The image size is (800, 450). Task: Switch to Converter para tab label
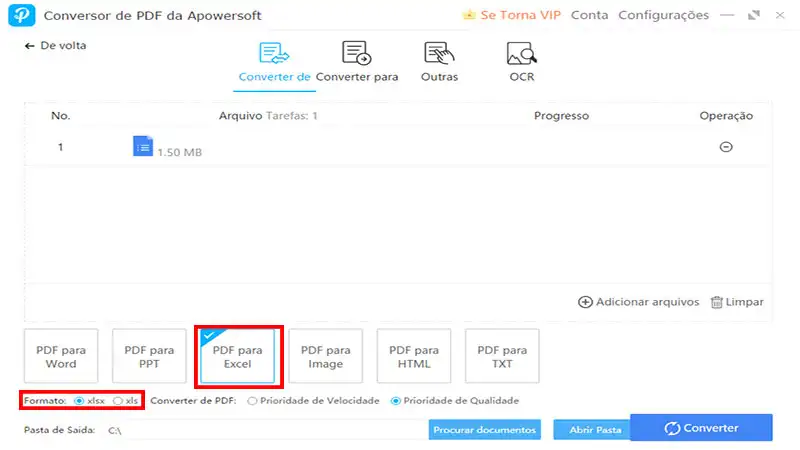coord(357,77)
